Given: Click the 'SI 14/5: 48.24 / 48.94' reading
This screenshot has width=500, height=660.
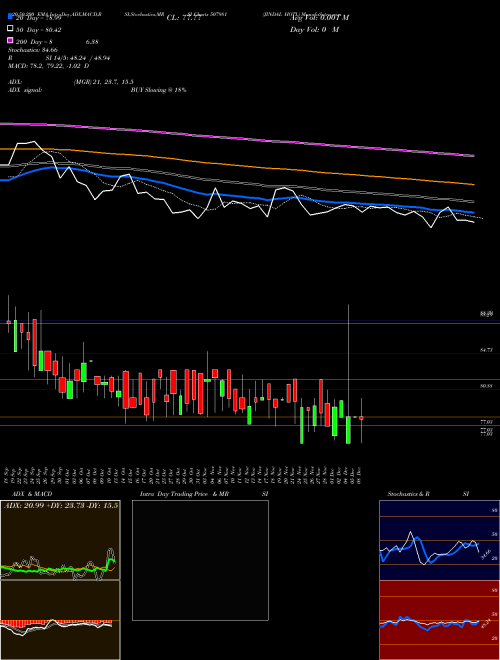Looking at the screenshot, I should pyautogui.click(x=78, y=58).
